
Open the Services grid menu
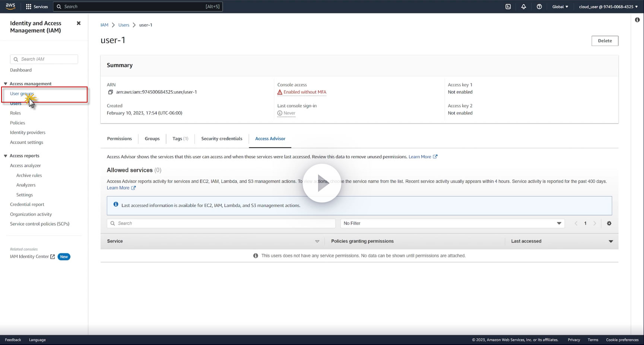37,7
